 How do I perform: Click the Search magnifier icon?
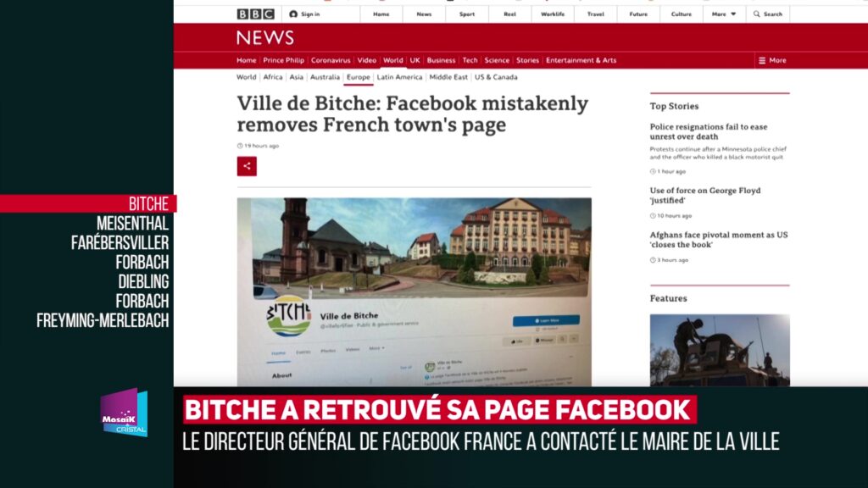click(x=757, y=14)
